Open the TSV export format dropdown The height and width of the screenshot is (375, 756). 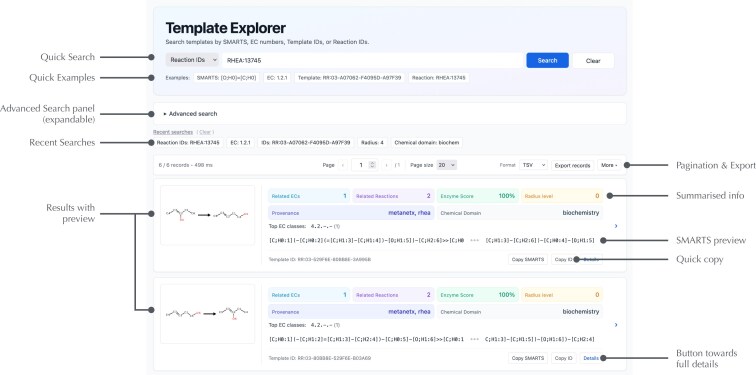[533, 165]
